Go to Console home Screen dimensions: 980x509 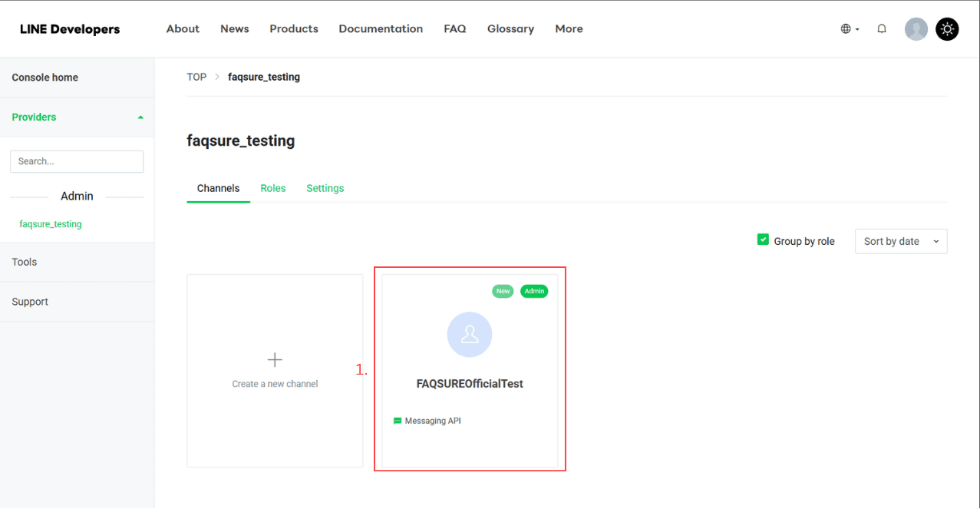click(77, 78)
